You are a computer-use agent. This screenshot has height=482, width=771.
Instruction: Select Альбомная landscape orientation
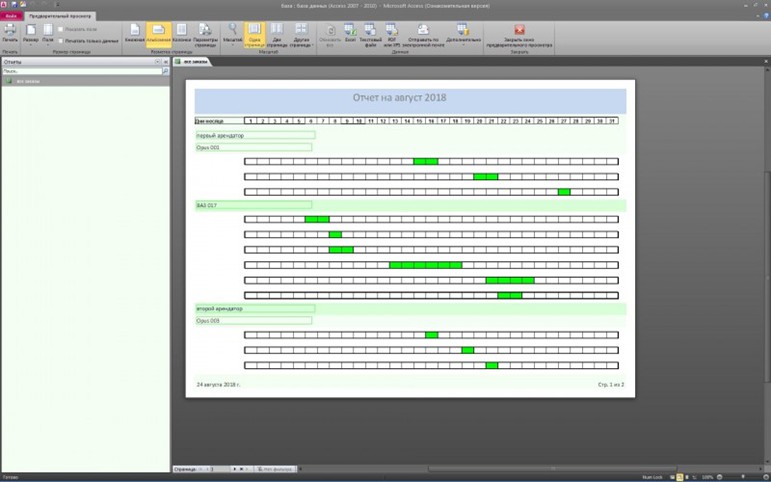point(158,34)
